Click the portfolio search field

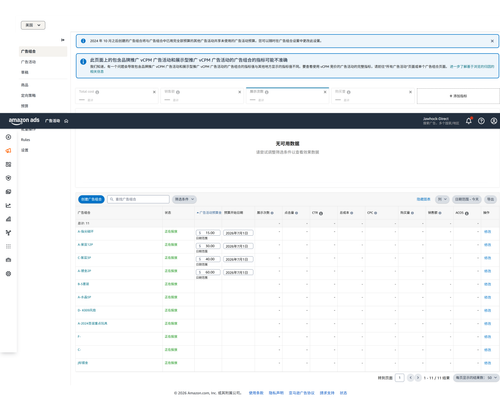(138, 199)
